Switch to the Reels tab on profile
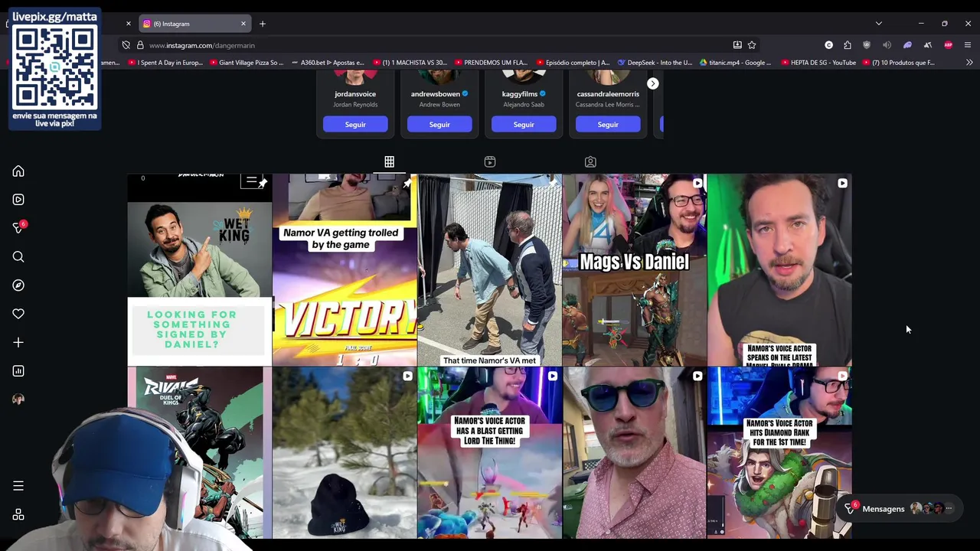 (x=490, y=161)
